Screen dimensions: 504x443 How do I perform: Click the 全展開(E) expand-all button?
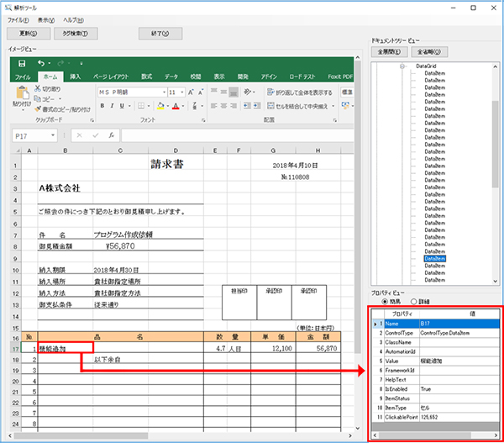[x=389, y=52]
